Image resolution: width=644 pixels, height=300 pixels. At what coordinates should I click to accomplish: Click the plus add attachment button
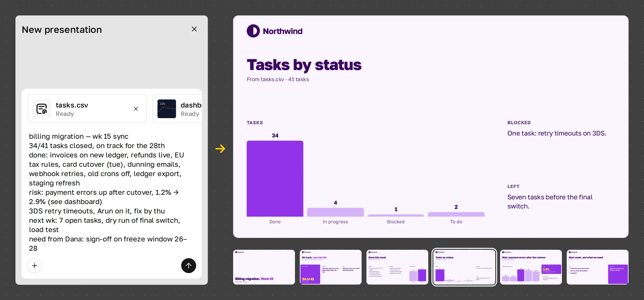35,266
